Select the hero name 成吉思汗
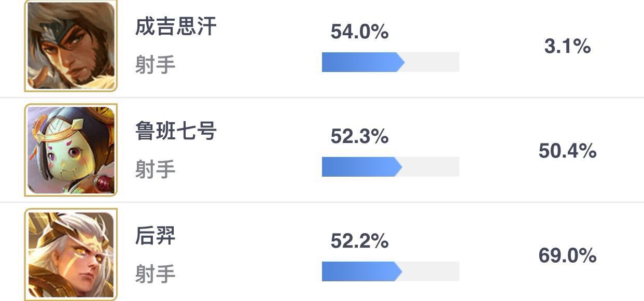The image size is (644, 301). [176, 26]
